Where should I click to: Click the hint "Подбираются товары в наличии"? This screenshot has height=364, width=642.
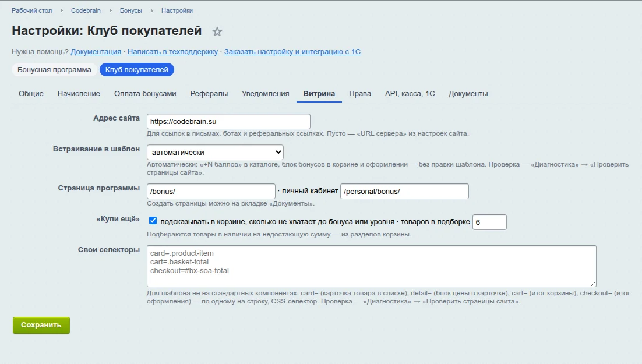[279, 234]
